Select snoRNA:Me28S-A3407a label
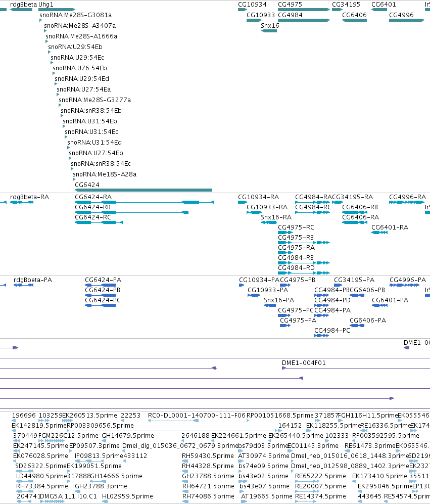 pyautogui.click(x=80, y=26)
